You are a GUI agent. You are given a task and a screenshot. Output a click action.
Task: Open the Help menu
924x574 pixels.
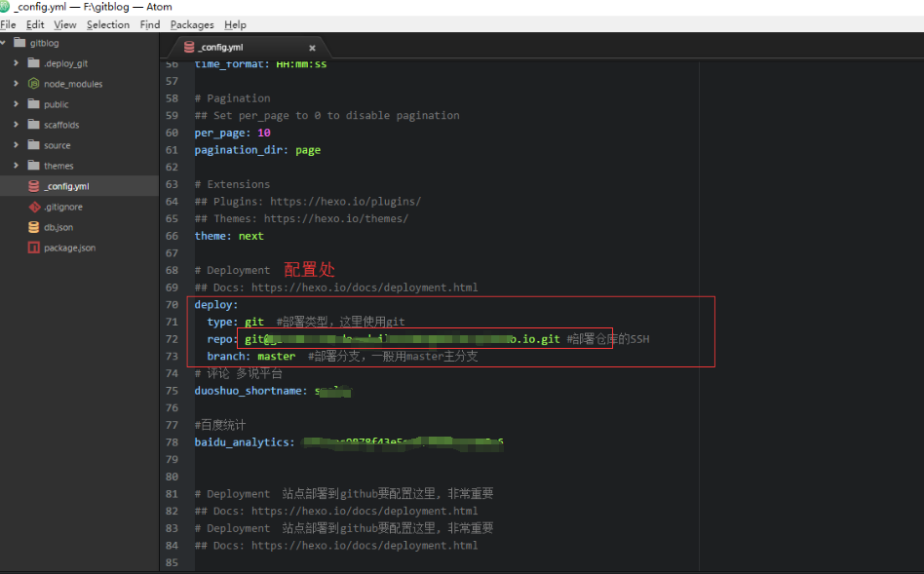(235, 24)
